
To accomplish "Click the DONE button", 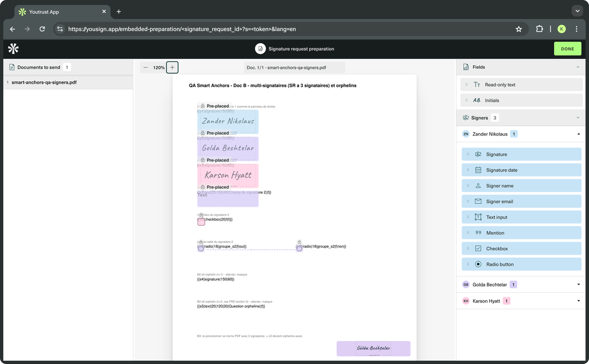I will click(567, 49).
